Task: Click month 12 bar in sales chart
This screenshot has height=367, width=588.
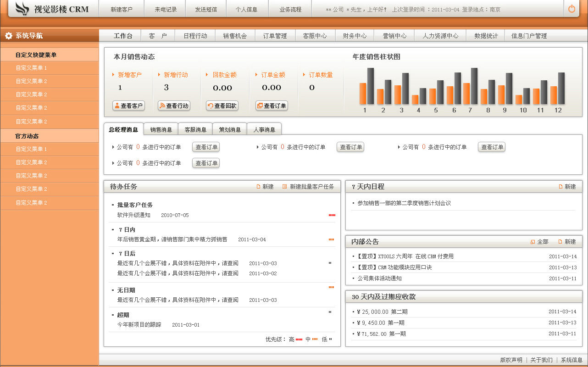Action: [558, 89]
